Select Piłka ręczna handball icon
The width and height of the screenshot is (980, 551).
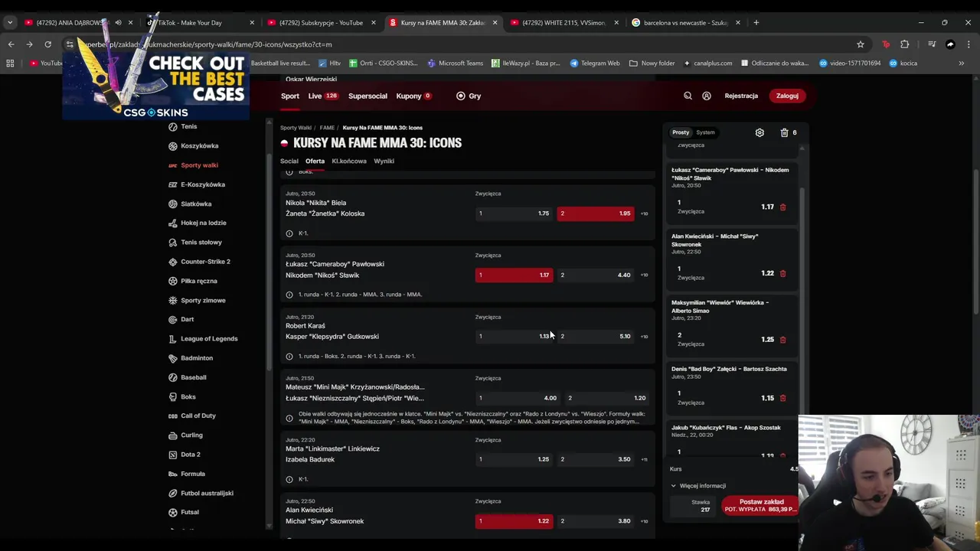click(173, 281)
